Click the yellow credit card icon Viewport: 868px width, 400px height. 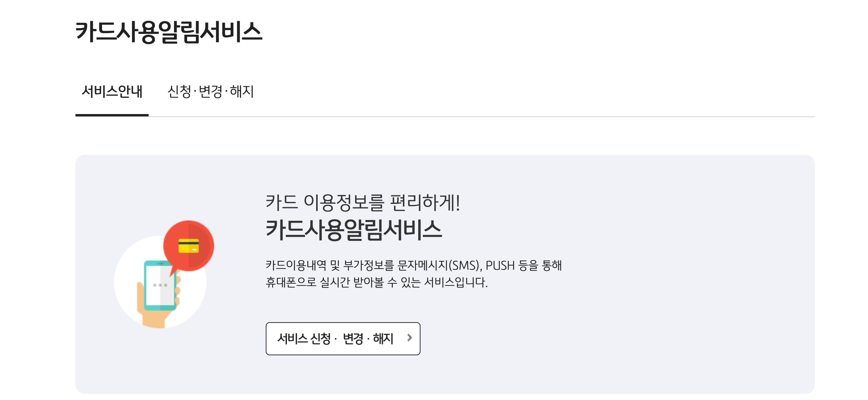click(x=189, y=246)
